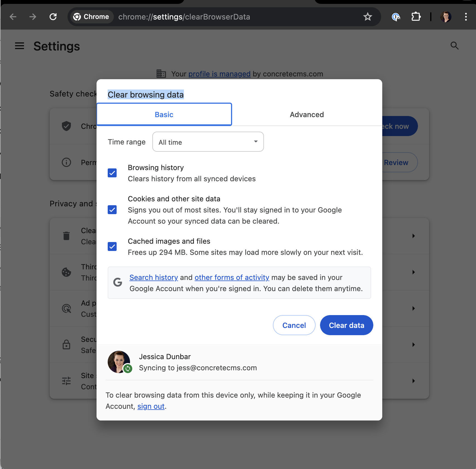Select the Basic tab

pyautogui.click(x=164, y=115)
